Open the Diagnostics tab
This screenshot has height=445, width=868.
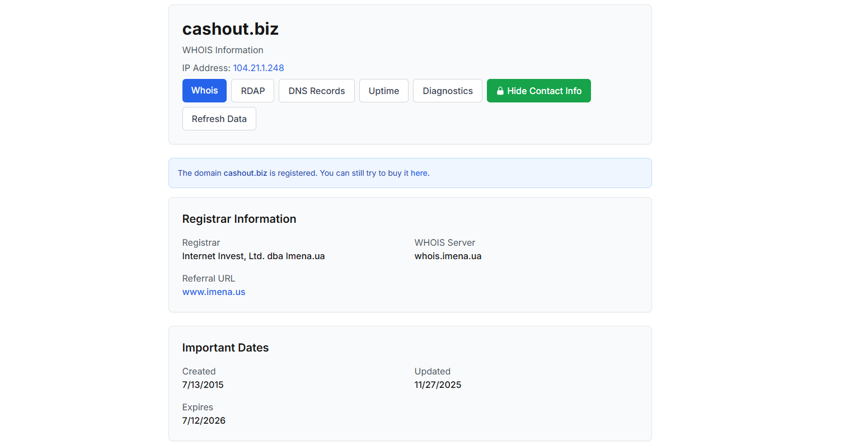pyautogui.click(x=447, y=91)
